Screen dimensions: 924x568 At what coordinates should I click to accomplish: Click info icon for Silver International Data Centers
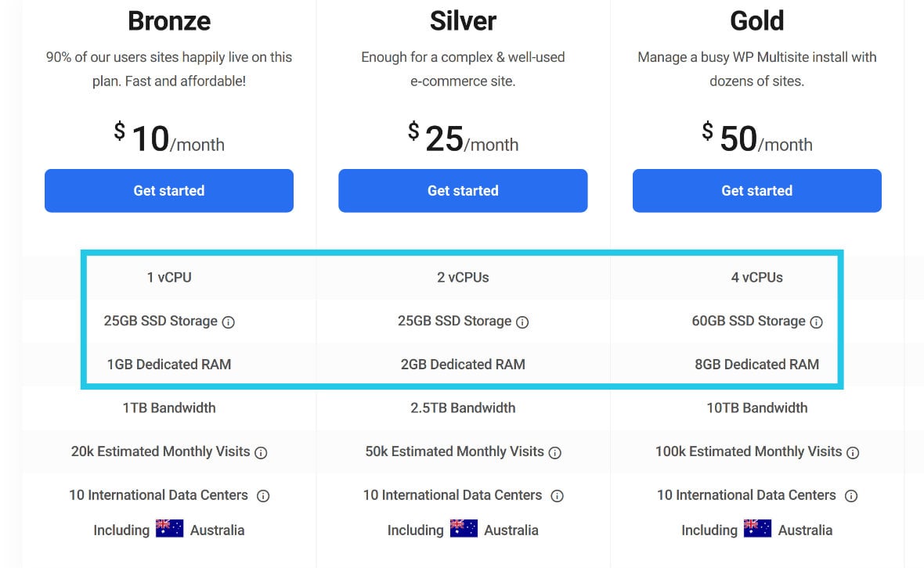click(x=557, y=496)
